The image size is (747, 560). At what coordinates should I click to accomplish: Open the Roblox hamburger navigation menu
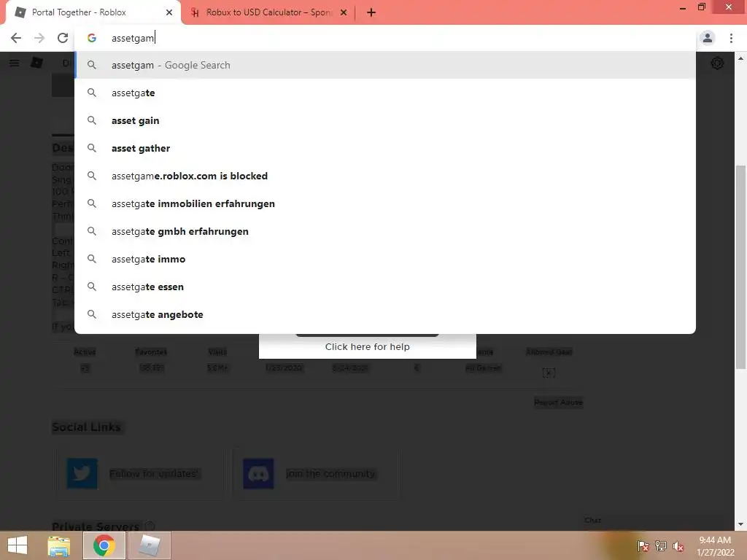[15, 63]
